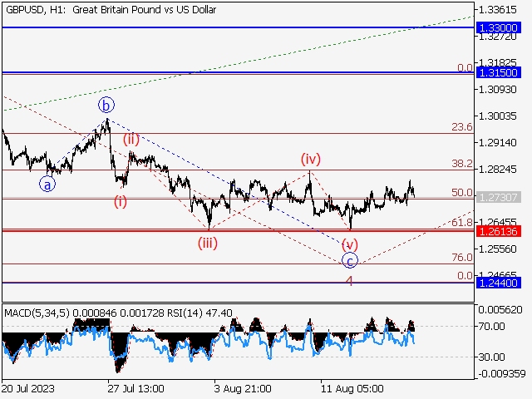Viewport: 532px width, 399px height.
Task: Select the circled wave 'b' label
Action: coord(106,106)
